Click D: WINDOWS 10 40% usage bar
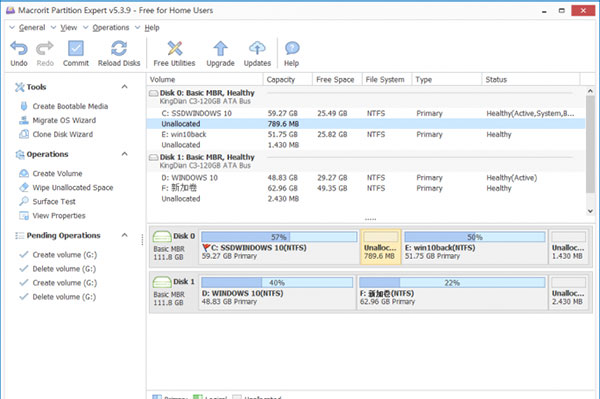 point(277,282)
